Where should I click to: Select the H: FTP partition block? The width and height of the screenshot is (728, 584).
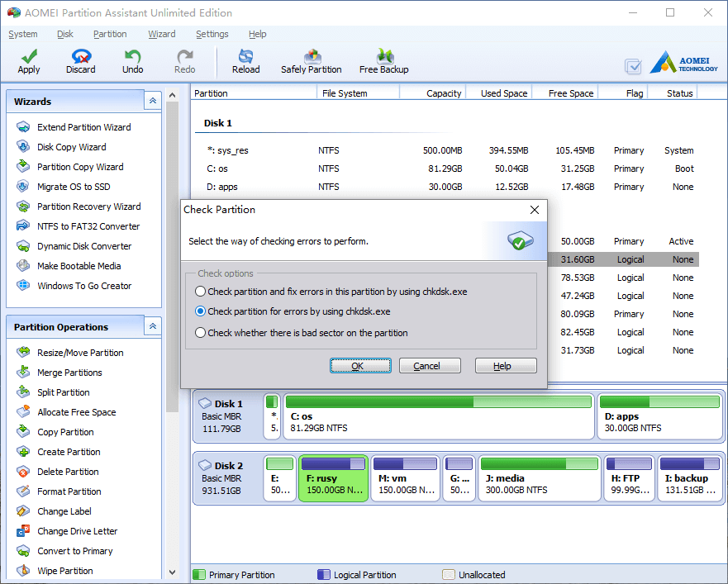pyautogui.click(x=629, y=478)
